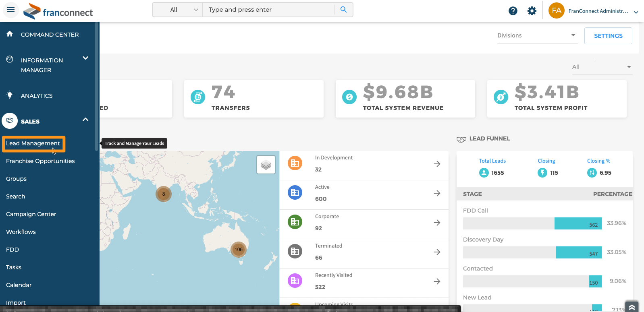644x312 pixels.
Task: Open the admin settings gear icon
Action: point(532,11)
